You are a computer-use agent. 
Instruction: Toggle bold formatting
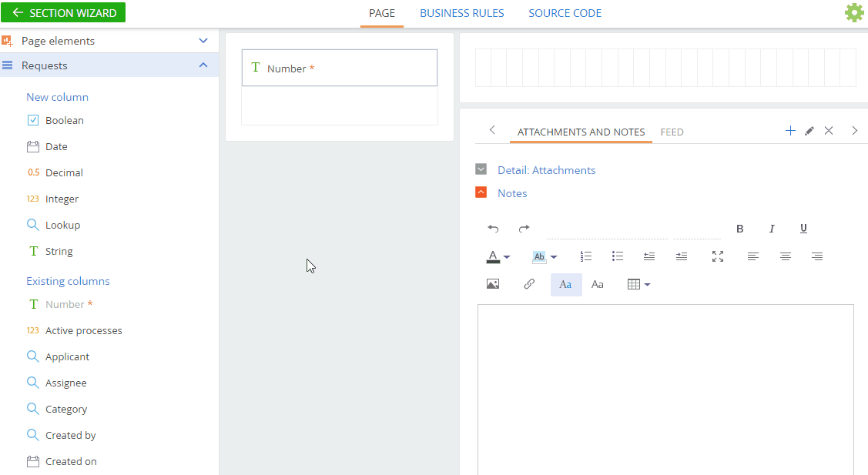coord(739,229)
